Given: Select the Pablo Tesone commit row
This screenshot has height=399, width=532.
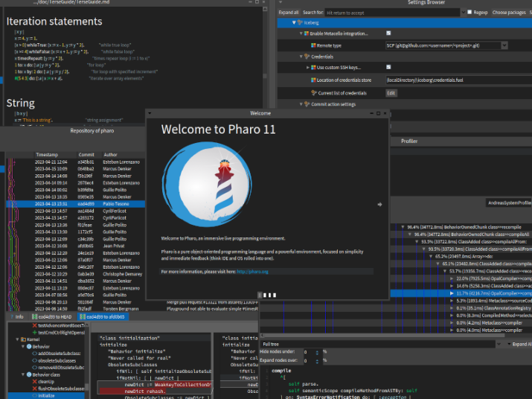Looking at the screenshot, I should (76, 204).
